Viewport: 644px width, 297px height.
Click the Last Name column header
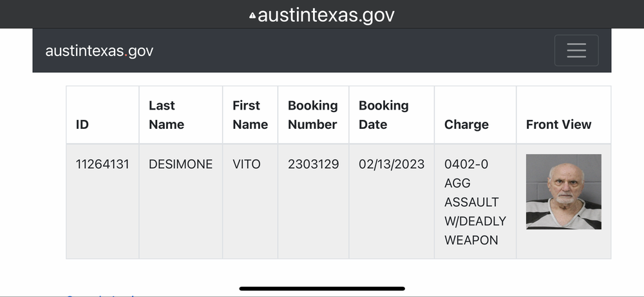(166, 115)
